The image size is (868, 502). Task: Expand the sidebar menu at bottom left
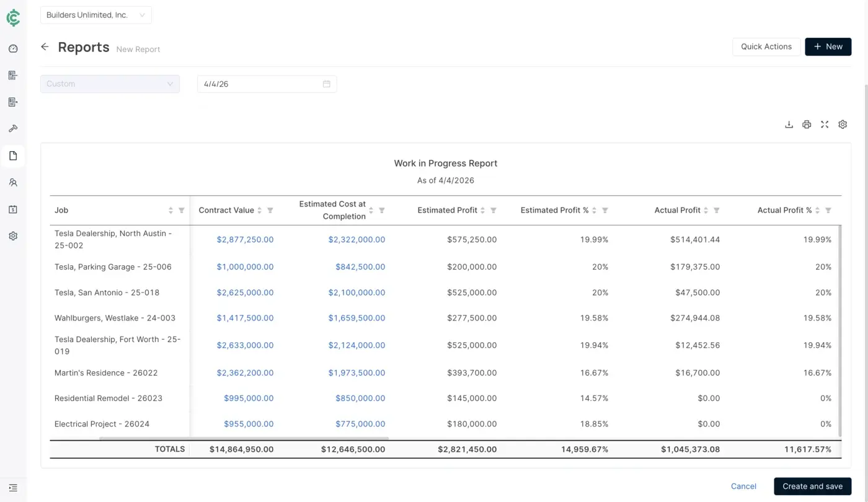pyautogui.click(x=13, y=488)
